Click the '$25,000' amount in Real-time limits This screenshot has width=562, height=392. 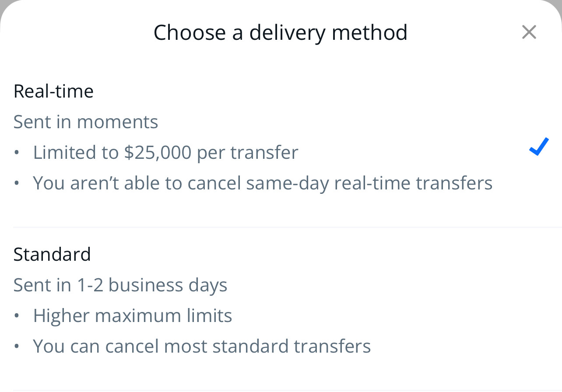click(158, 152)
